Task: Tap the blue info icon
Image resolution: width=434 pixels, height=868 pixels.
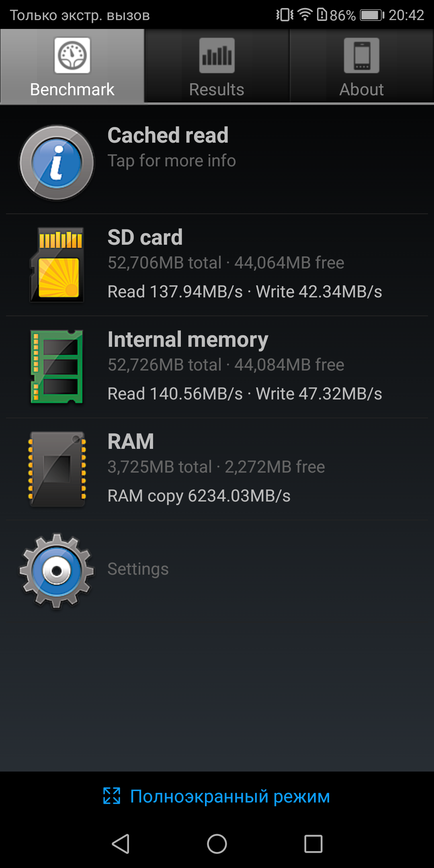Action: pyautogui.click(x=57, y=163)
